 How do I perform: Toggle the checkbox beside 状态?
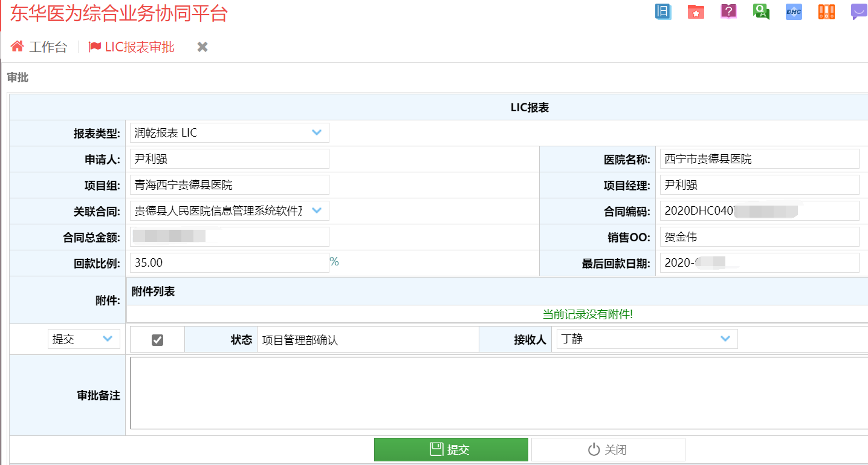click(157, 340)
